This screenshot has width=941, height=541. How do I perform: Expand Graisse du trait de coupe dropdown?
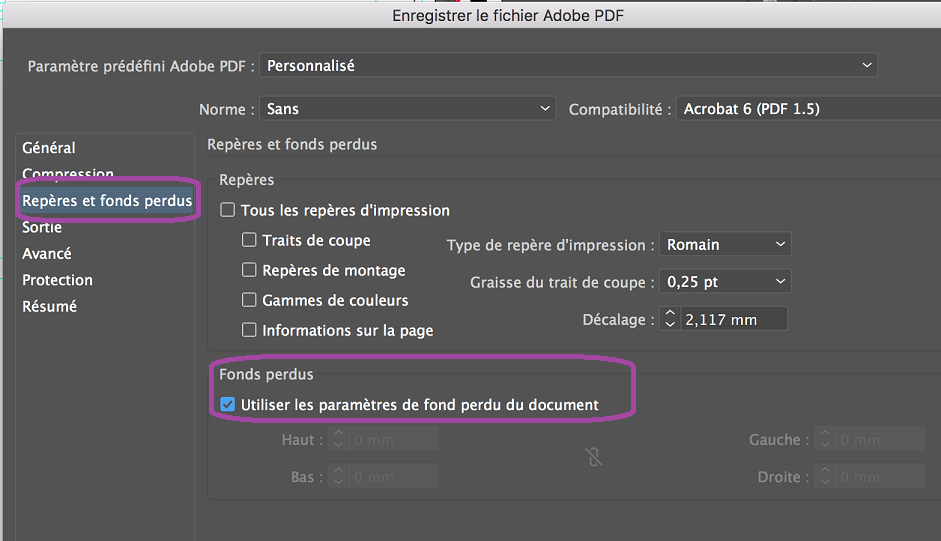[725, 282]
